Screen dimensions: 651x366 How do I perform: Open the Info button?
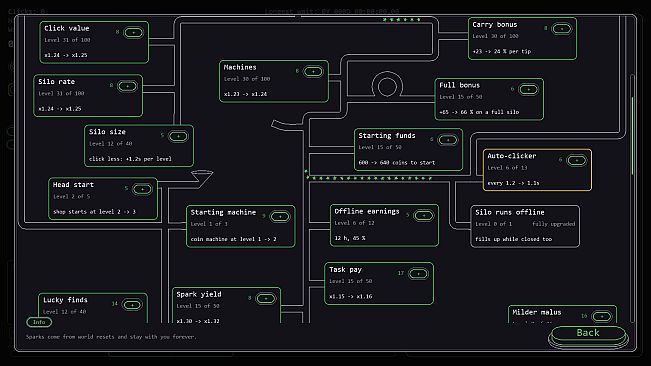tap(39, 322)
